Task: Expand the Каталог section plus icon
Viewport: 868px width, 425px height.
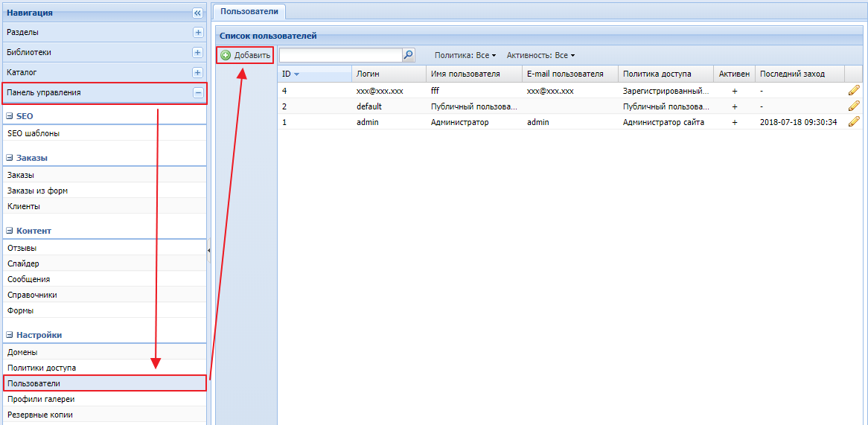Action: 197,73
